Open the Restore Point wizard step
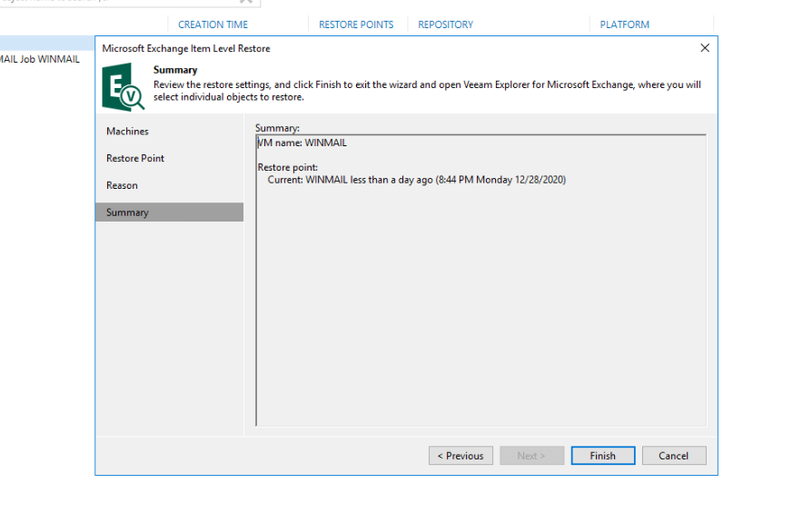Viewport: 812px width, 513px height. pyautogui.click(x=135, y=159)
